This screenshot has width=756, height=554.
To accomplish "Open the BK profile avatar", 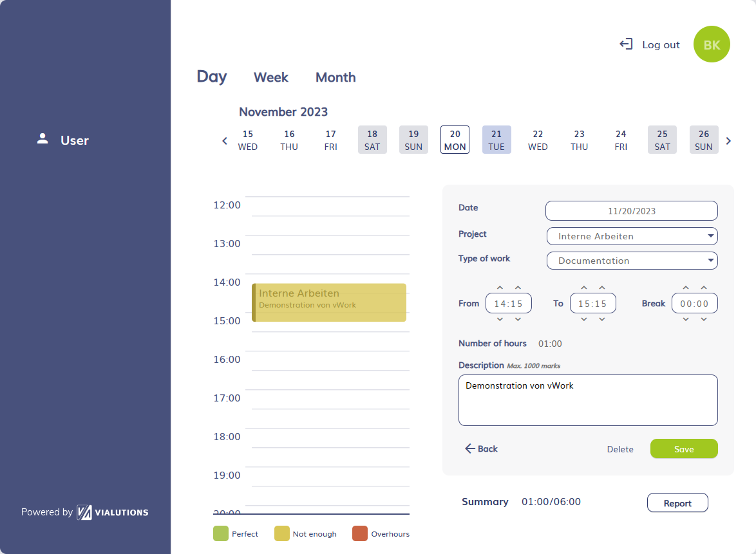I will point(711,44).
